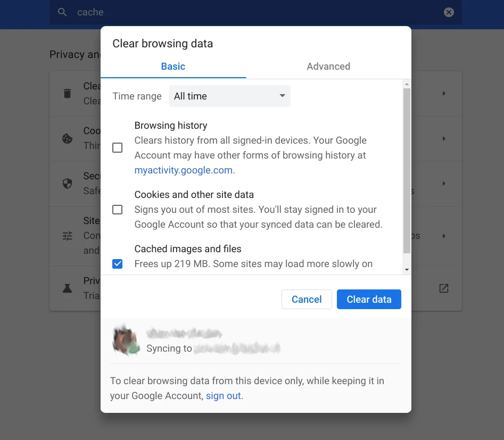Open Privacy Sandbox via external link icon
Screen dimensions: 504x440
pyautogui.click(x=444, y=287)
